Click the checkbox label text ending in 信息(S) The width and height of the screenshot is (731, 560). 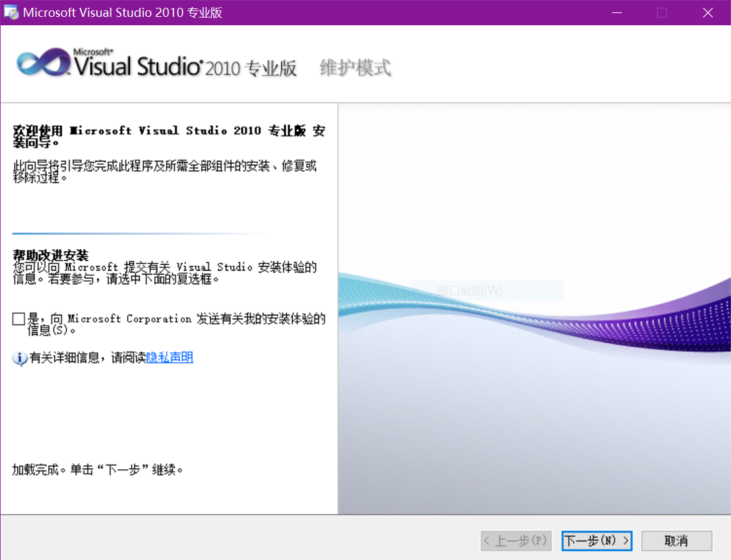pos(175,324)
